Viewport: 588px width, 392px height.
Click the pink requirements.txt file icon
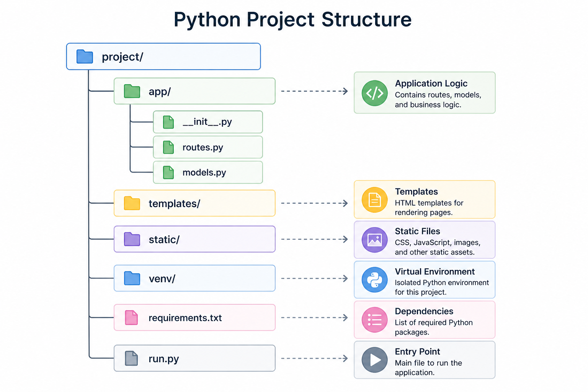[131, 318]
